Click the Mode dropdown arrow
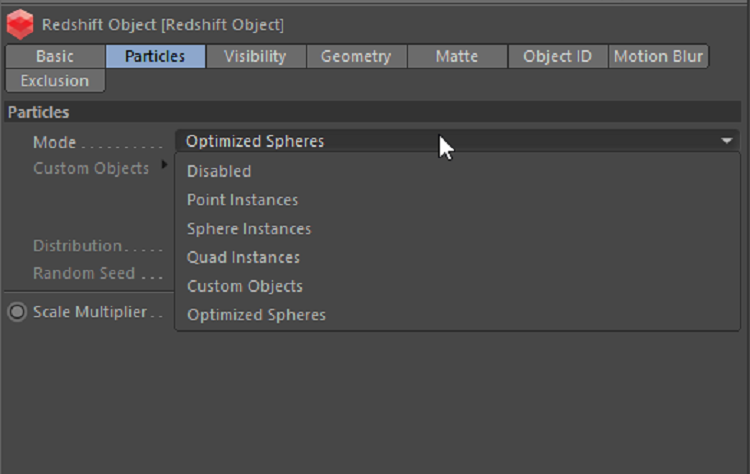The width and height of the screenshot is (750, 474). pyautogui.click(x=727, y=142)
